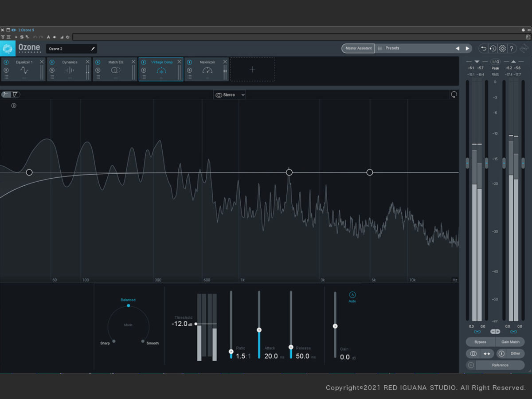The width and height of the screenshot is (532, 399).
Task: Open the Ozone settings gear
Action: (502, 48)
